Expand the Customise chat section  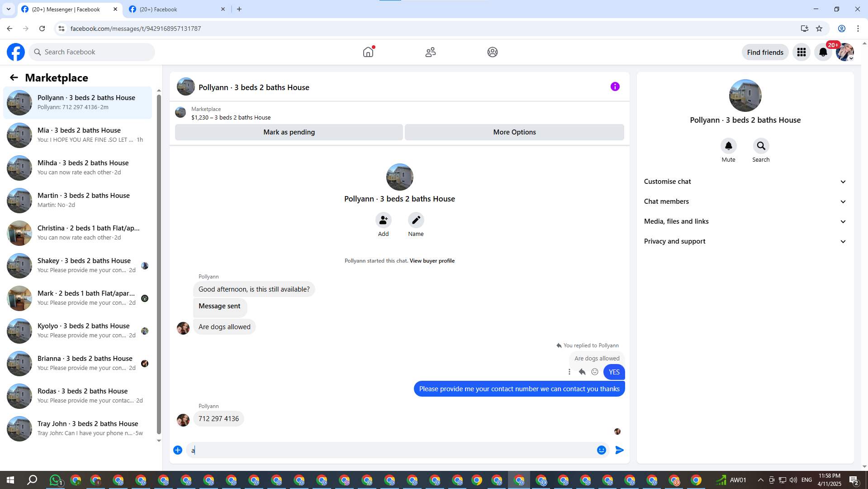coord(745,182)
